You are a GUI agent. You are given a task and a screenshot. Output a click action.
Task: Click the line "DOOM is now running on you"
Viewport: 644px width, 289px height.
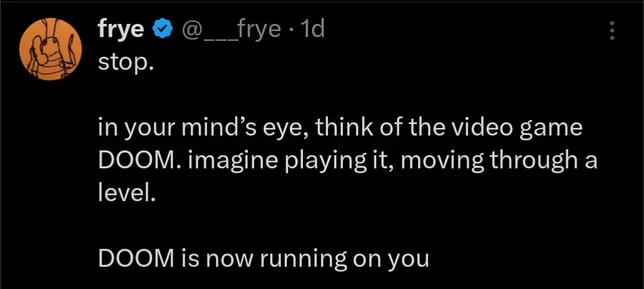264,259
